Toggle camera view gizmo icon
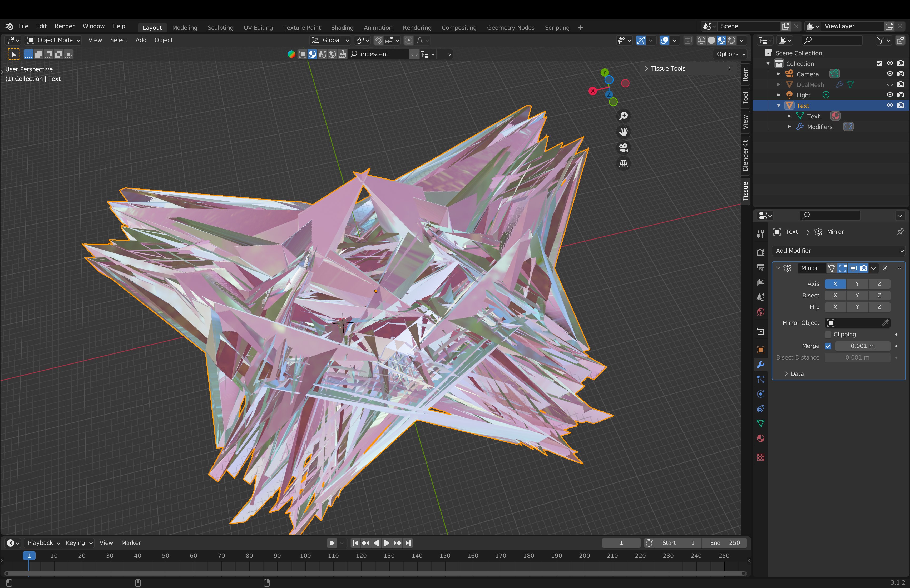The height and width of the screenshot is (588, 910). (x=623, y=148)
